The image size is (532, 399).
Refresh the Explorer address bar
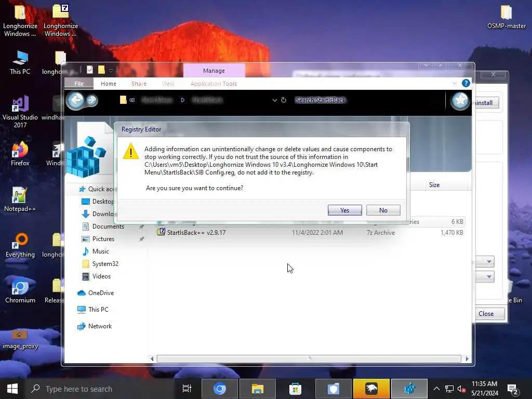tap(284, 100)
